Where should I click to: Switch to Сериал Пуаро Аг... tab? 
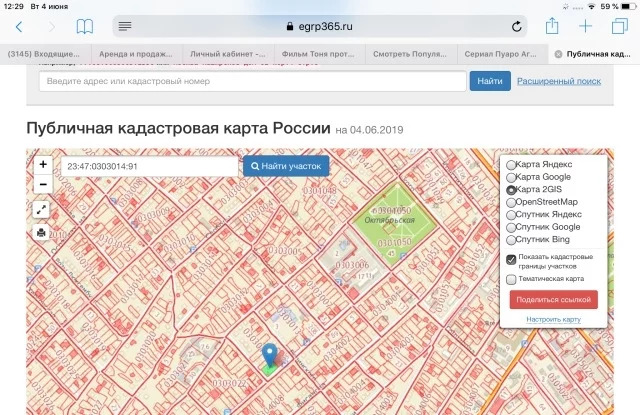click(x=501, y=54)
